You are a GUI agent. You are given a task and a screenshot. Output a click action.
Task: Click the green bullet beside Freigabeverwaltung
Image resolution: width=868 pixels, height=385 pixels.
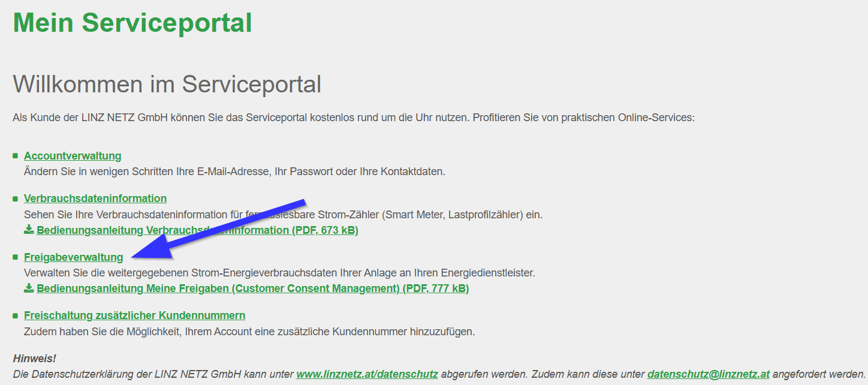(16, 257)
